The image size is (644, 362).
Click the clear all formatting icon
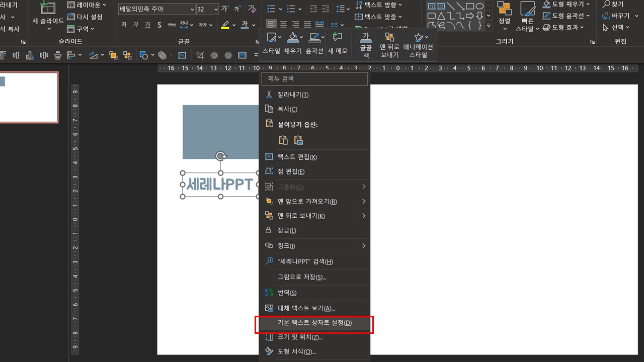[x=252, y=9]
